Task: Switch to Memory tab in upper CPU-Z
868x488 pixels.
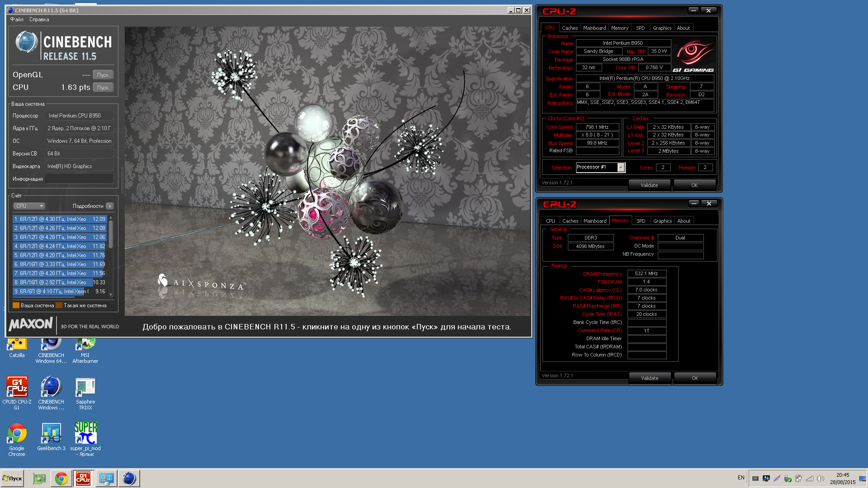Action: (x=620, y=28)
